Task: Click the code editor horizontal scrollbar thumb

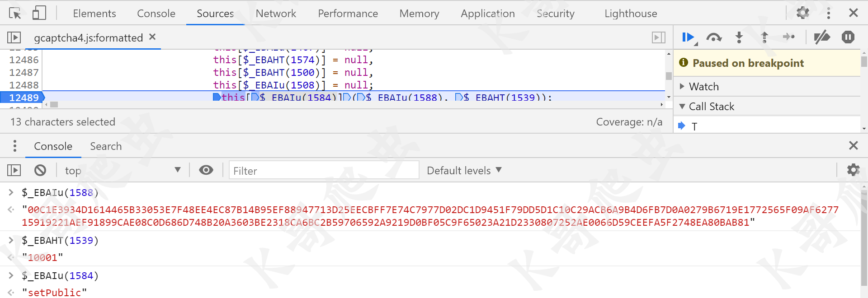Action: [x=54, y=105]
